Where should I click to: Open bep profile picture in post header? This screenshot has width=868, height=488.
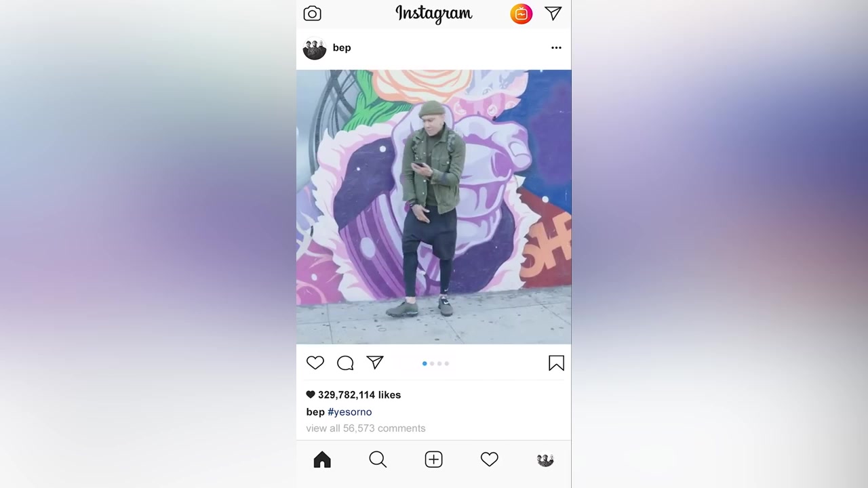point(315,48)
